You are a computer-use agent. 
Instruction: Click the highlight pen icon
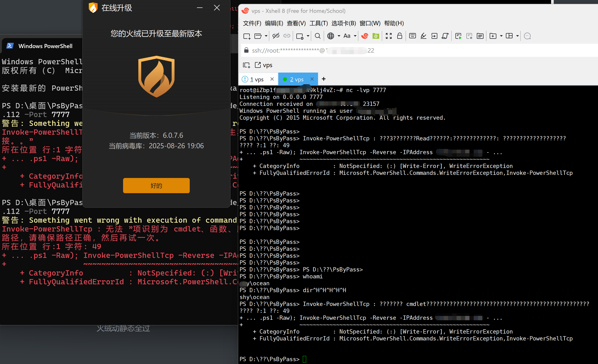coord(423,36)
